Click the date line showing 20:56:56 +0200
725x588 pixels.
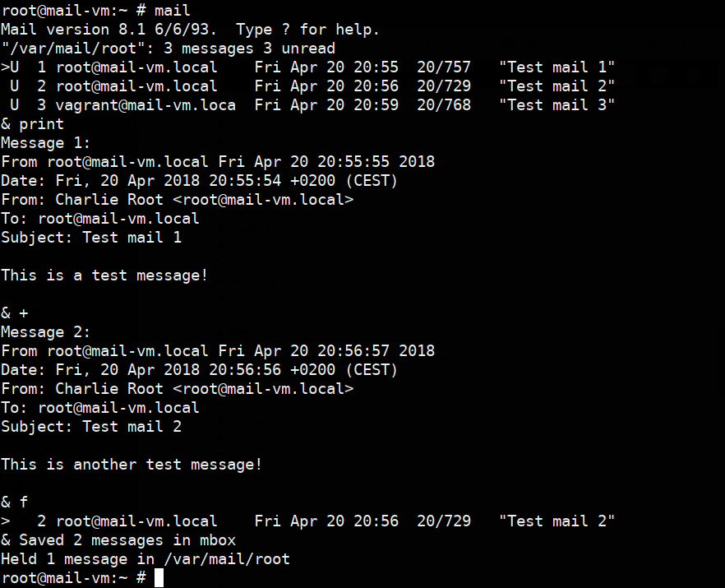pos(199,370)
